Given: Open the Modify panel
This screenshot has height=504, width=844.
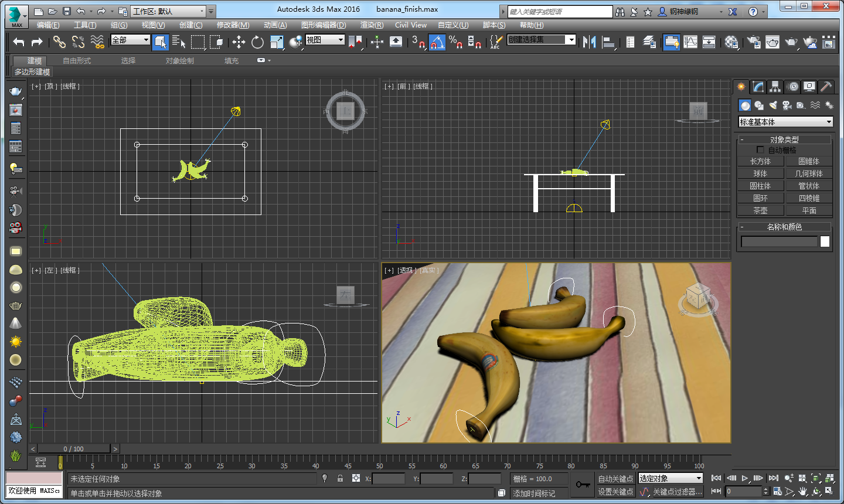Looking at the screenshot, I should click(757, 86).
